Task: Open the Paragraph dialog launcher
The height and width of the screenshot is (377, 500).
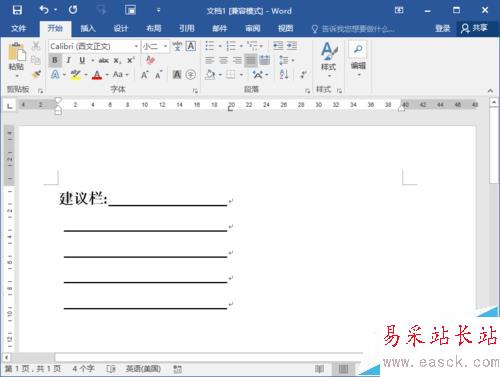Action: tap(307, 91)
